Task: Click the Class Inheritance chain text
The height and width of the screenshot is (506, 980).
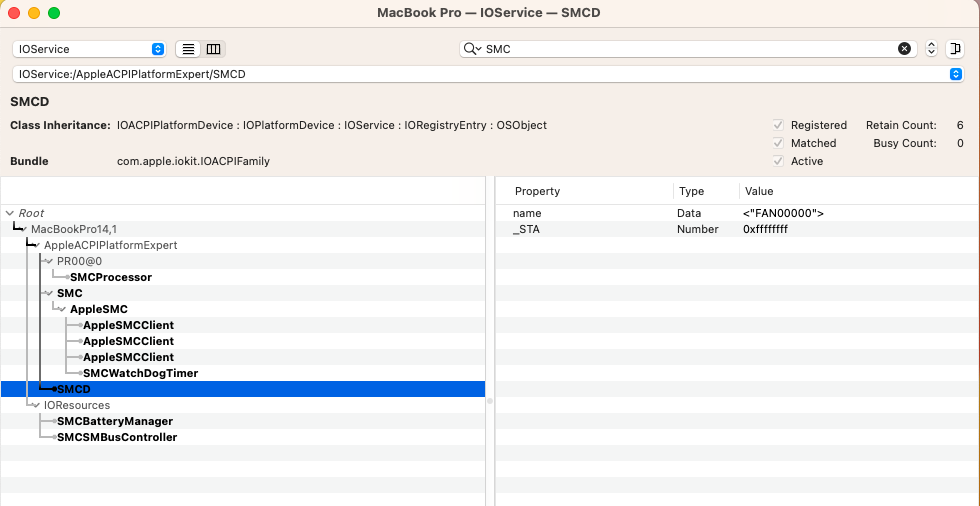Action: point(332,125)
